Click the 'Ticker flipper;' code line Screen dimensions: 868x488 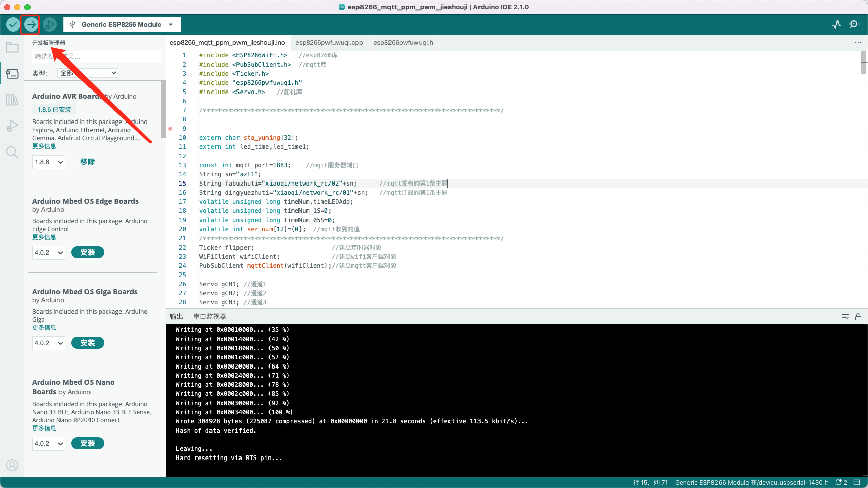coord(226,248)
